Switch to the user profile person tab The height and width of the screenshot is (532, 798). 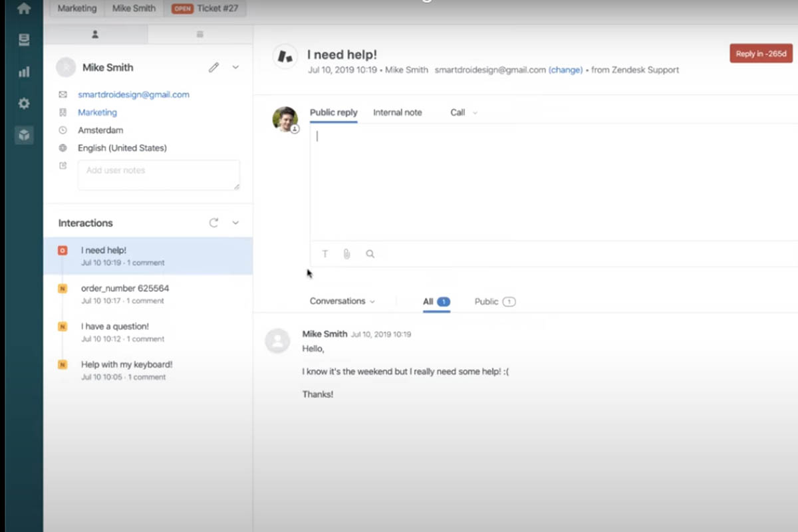(95, 34)
